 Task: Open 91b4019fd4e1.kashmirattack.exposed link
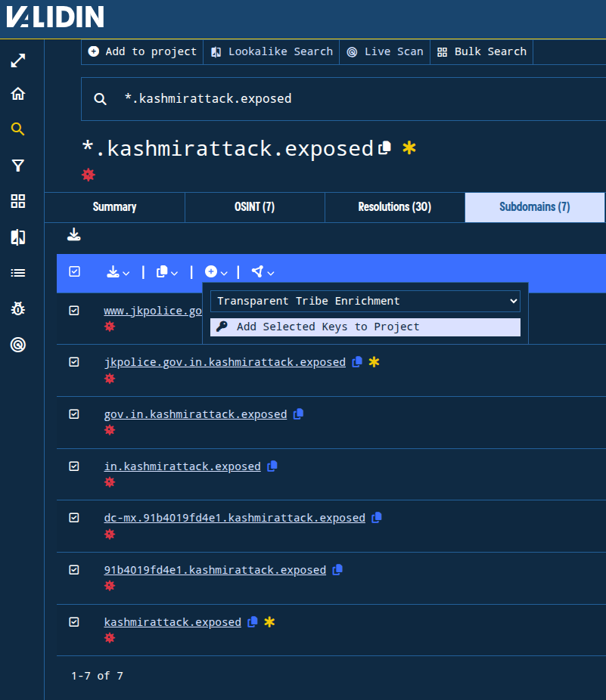click(215, 570)
